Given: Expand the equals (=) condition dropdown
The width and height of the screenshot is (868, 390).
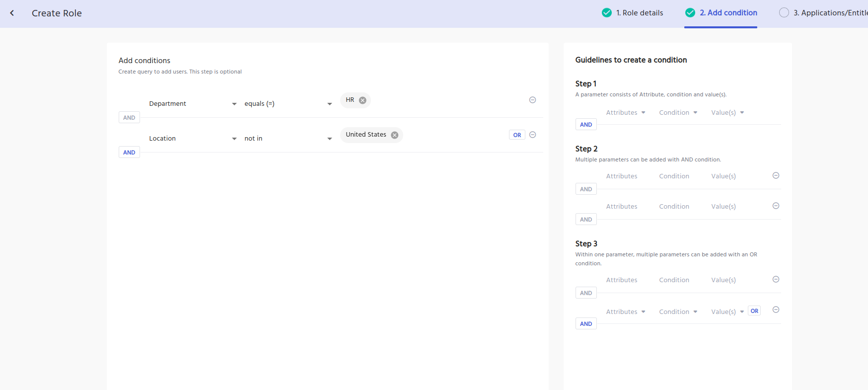Looking at the screenshot, I should tap(329, 104).
